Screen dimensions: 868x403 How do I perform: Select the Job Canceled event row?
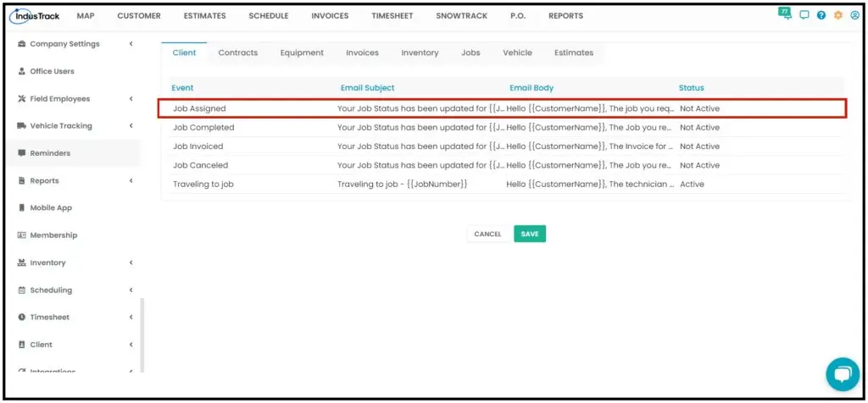pos(504,165)
